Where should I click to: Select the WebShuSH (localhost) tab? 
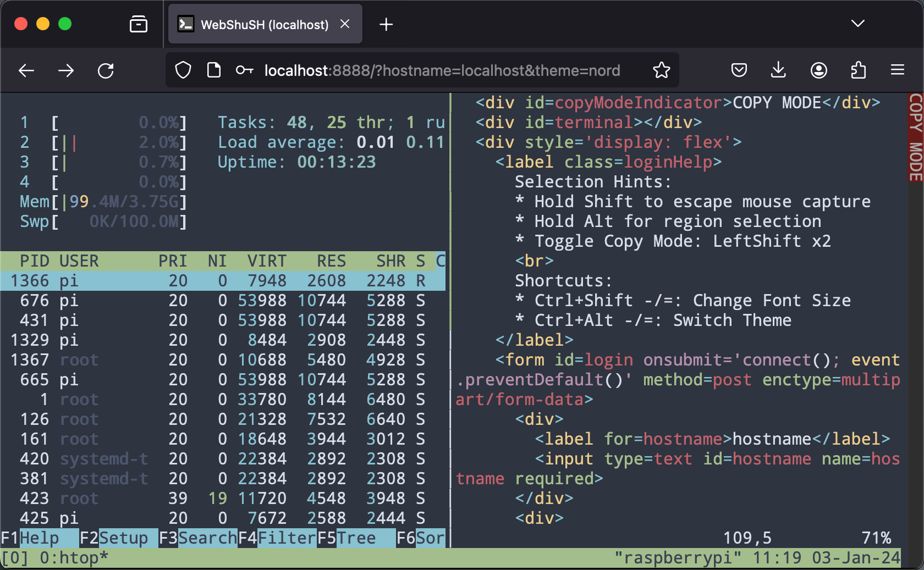click(265, 24)
